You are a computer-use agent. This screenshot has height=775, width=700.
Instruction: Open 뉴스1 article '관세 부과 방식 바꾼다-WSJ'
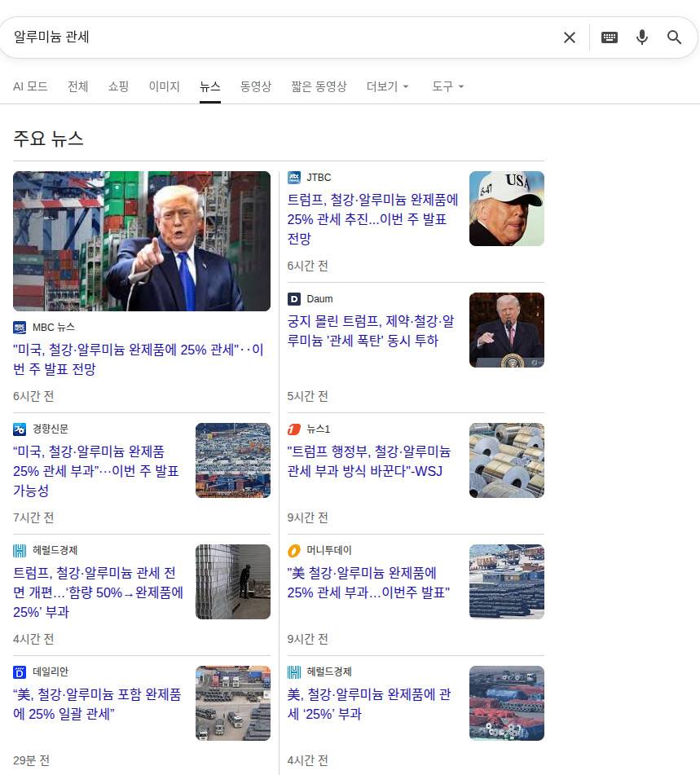369,460
